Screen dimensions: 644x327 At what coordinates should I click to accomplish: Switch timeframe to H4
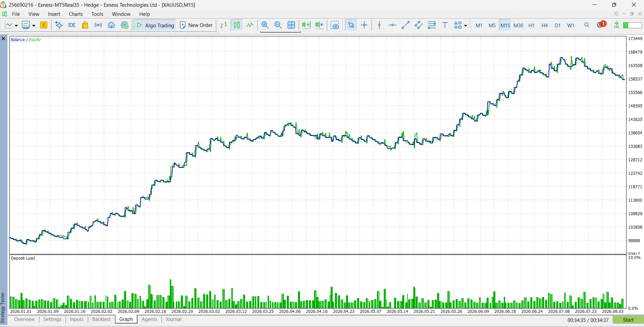coord(544,25)
